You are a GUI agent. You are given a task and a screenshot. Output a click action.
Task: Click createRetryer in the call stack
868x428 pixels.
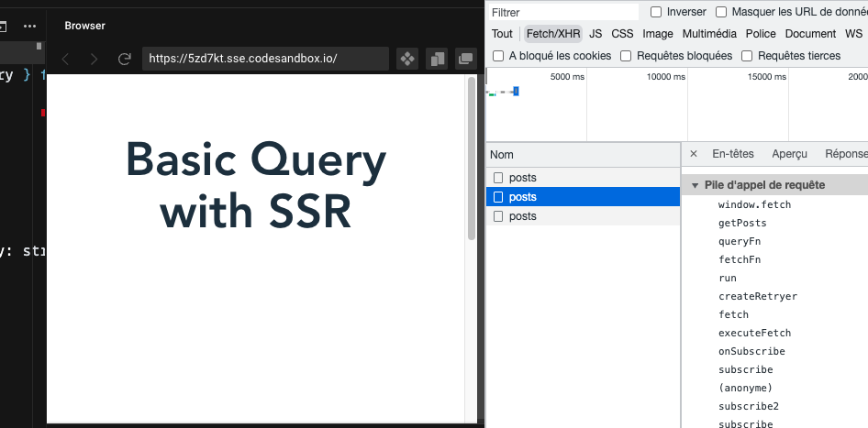tap(758, 296)
